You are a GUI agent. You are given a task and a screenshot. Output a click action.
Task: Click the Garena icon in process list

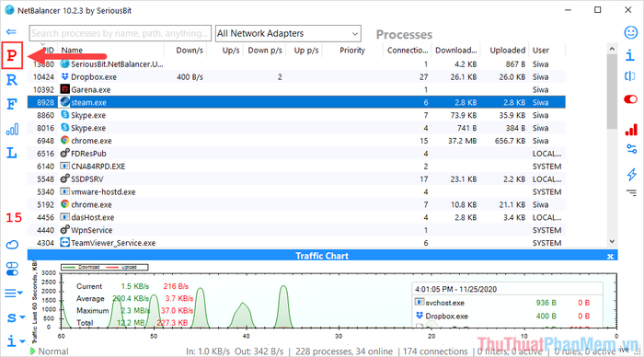(65, 89)
